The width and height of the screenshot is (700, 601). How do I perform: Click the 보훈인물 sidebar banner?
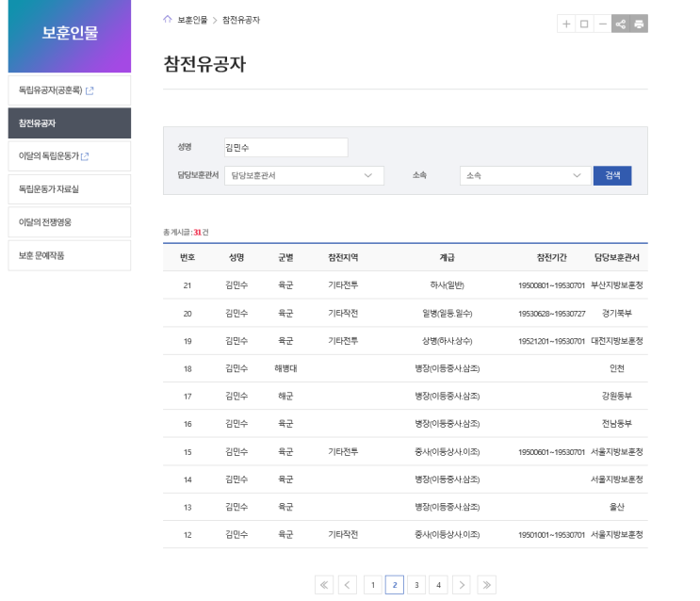click(x=70, y=36)
